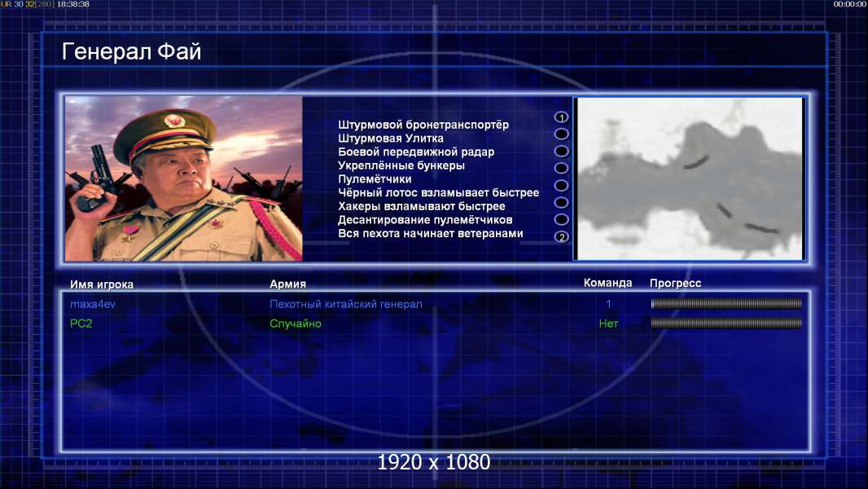The width and height of the screenshot is (868, 489).
Task: Click maxa4ev's loading progress bar
Action: pos(726,303)
